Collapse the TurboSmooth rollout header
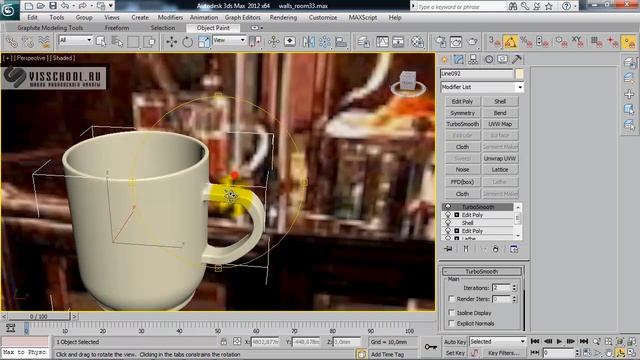 pyautogui.click(x=482, y=271)
